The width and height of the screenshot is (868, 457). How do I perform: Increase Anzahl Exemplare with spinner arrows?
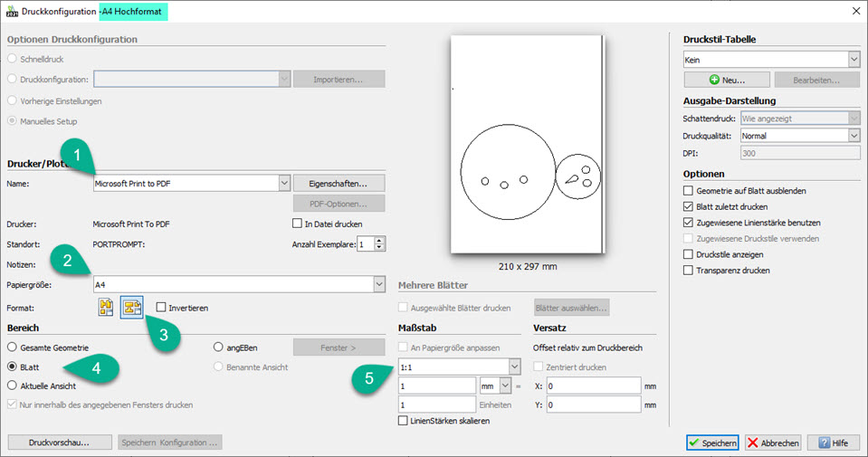click(380, 241)
